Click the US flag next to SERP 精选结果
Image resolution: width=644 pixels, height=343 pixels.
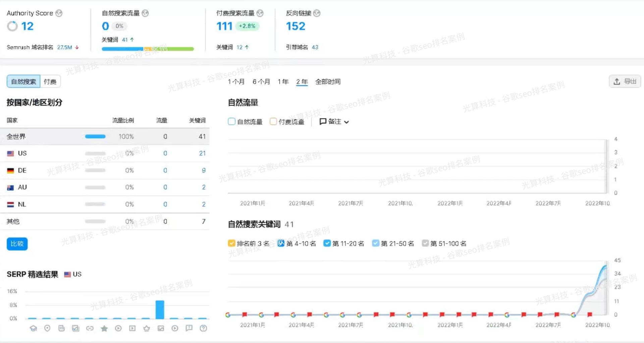[x=67, y=274]
